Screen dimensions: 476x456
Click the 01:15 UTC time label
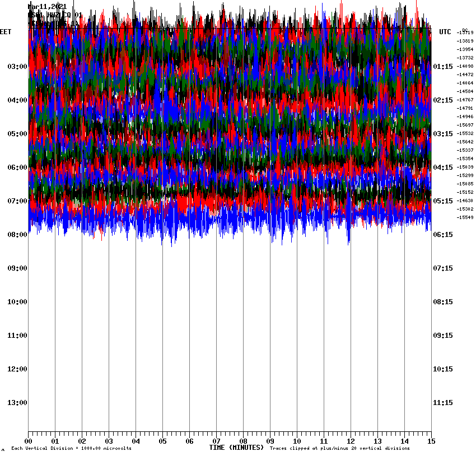coord(443,67)
